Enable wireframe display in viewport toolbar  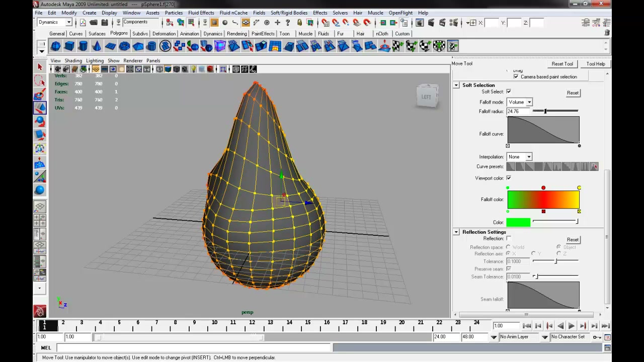159,69
